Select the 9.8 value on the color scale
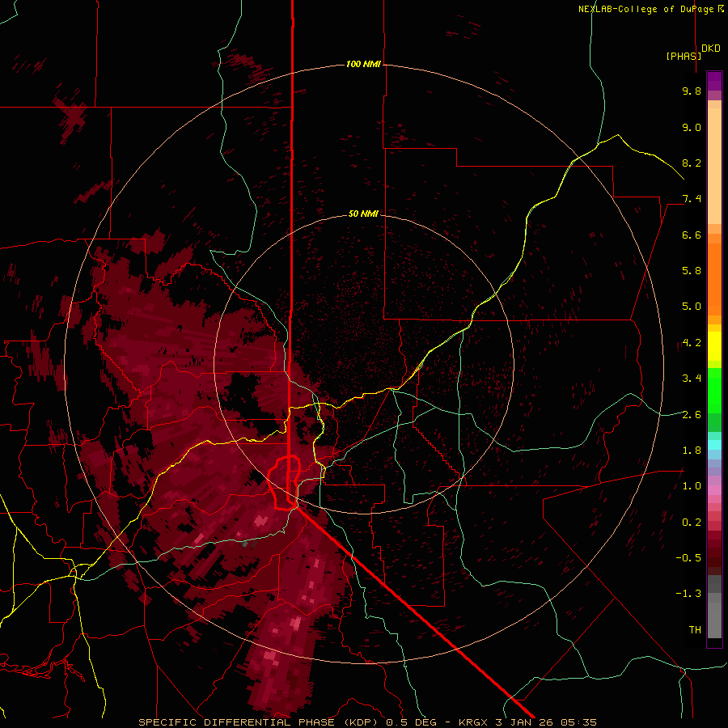 pos(692,91)
